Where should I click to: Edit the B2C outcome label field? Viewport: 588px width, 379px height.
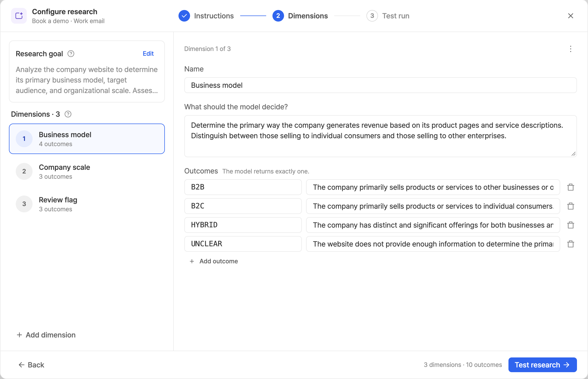pyautogui.click(x=243, y=206)
